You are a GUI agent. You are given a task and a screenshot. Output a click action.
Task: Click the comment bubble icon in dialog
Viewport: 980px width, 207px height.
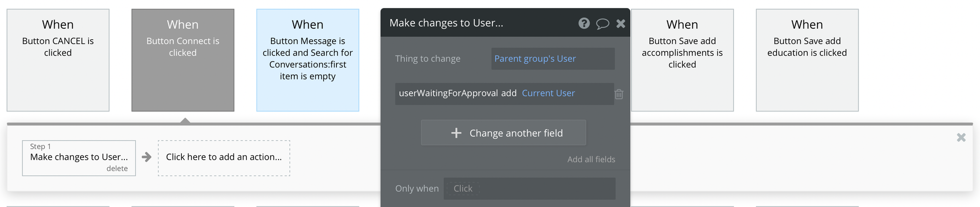602,23
